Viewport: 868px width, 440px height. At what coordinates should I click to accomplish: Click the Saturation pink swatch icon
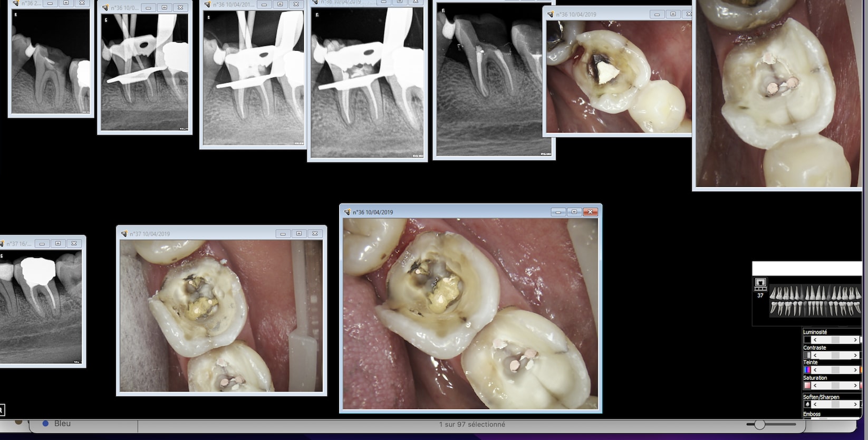pos(807,385)
